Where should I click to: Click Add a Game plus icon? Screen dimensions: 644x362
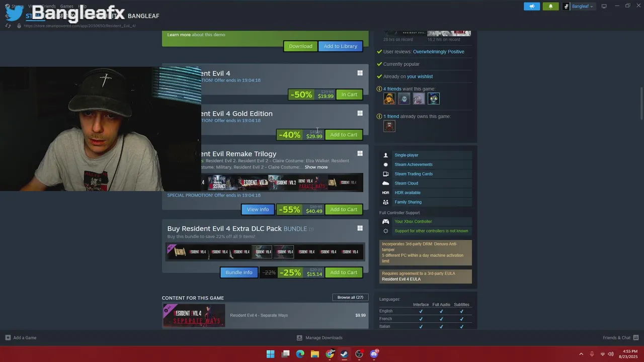click(8, 338)
